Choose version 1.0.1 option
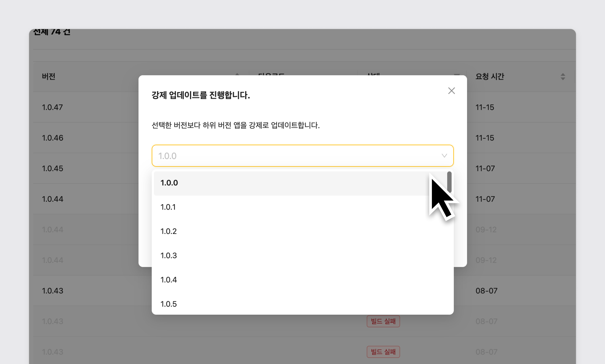This screenshot has height=364, width=605. 168,207
